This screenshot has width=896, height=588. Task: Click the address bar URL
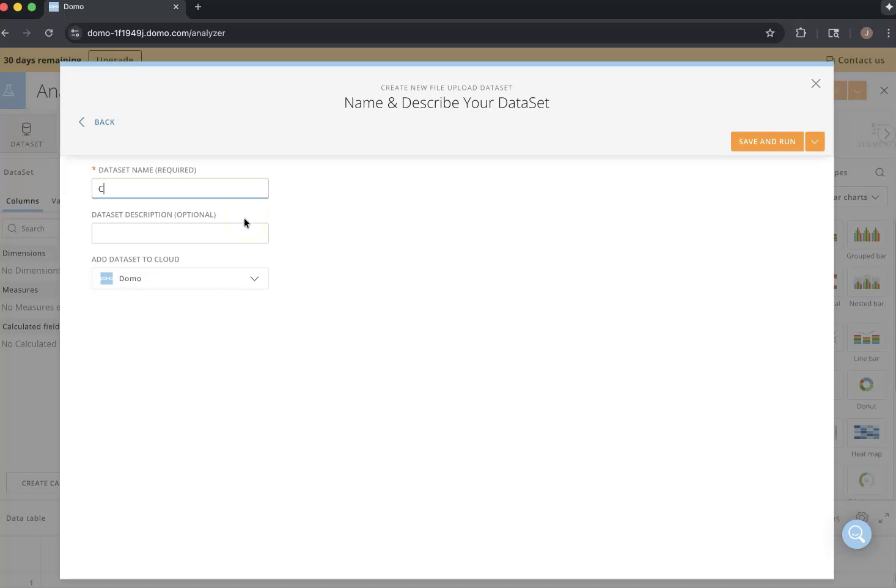pos(156,33)
